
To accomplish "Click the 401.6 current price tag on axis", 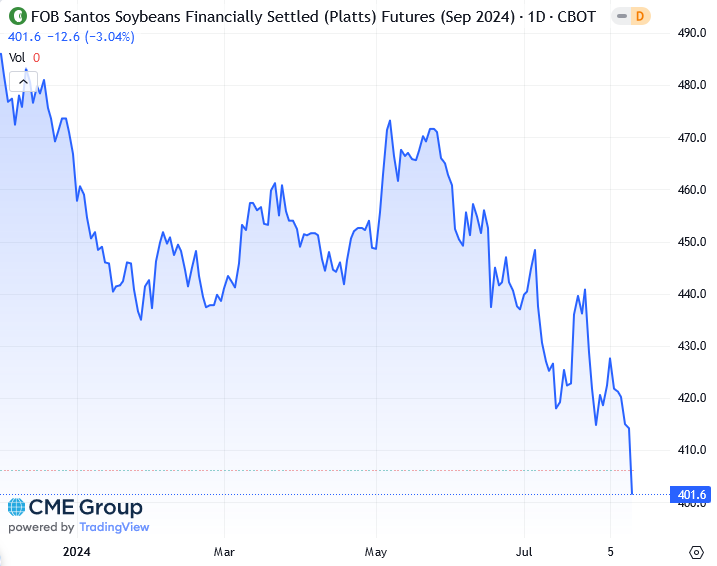I will coord(692,494).
